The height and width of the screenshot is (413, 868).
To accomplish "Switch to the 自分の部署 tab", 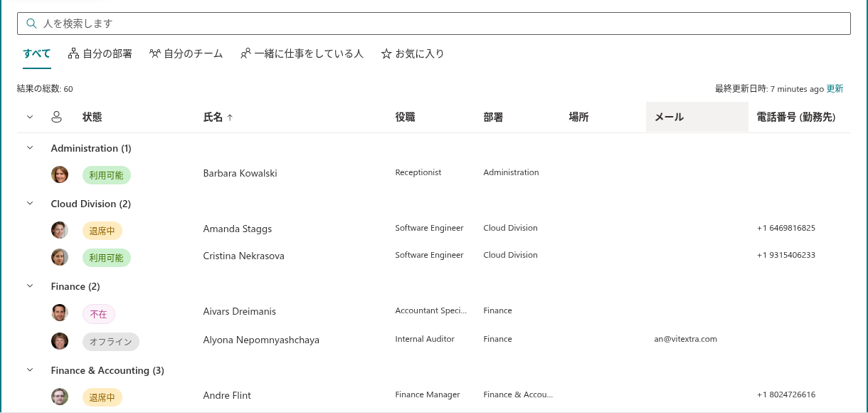I will pos(100,53).
